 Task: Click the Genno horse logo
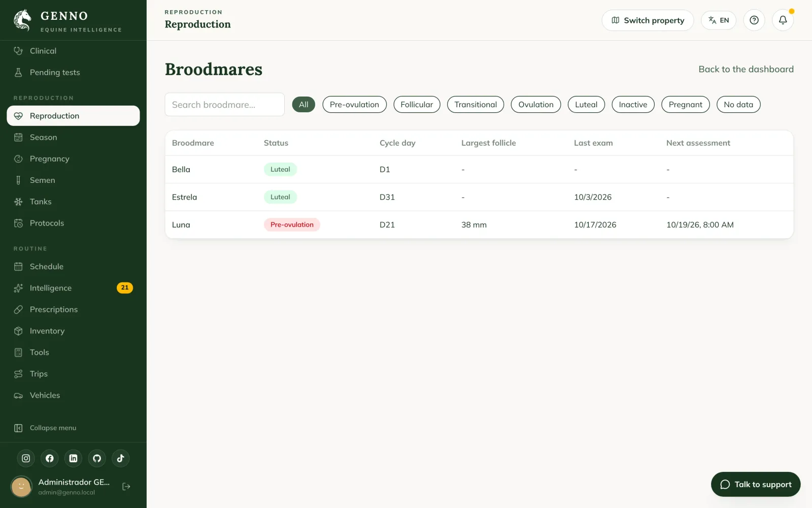[x=23, y=20]
